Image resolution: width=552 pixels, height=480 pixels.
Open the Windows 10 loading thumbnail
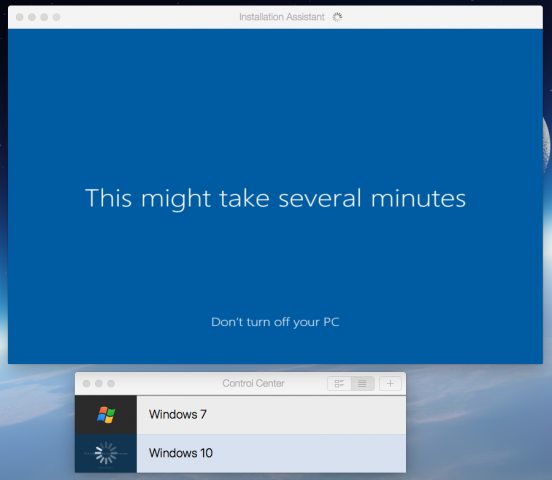[x=106, y=453]
